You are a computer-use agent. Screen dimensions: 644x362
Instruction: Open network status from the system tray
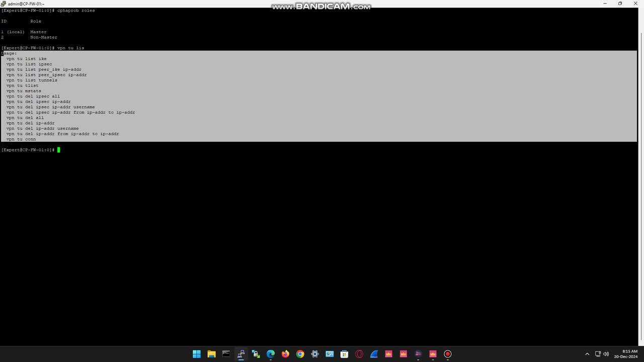click(598, 353)
